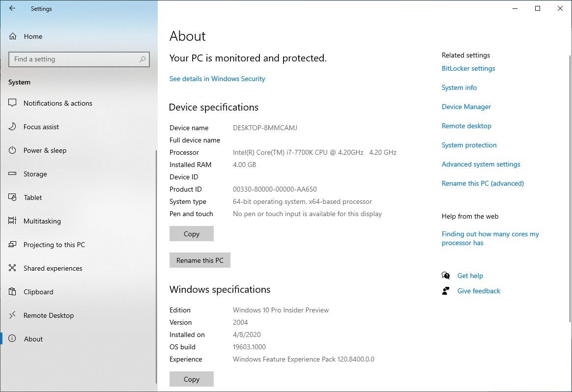Click the sidebar vertical scrollbar

156,265
